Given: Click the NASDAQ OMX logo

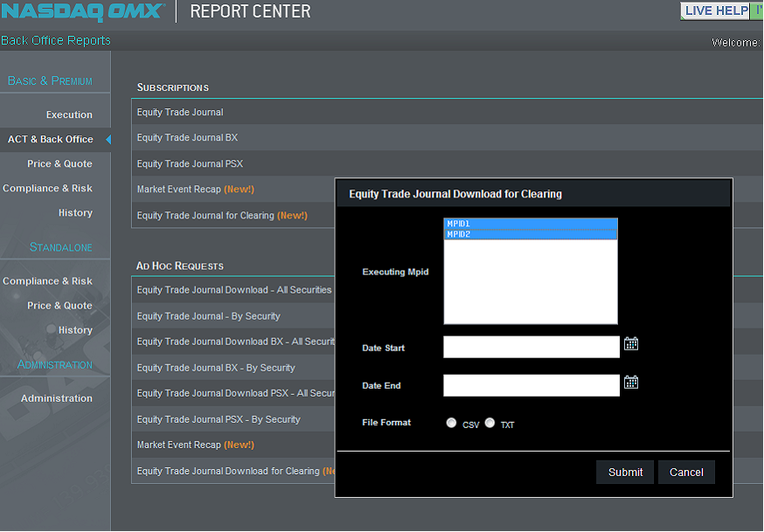Looking at the screenshot, I should [82, 11].
